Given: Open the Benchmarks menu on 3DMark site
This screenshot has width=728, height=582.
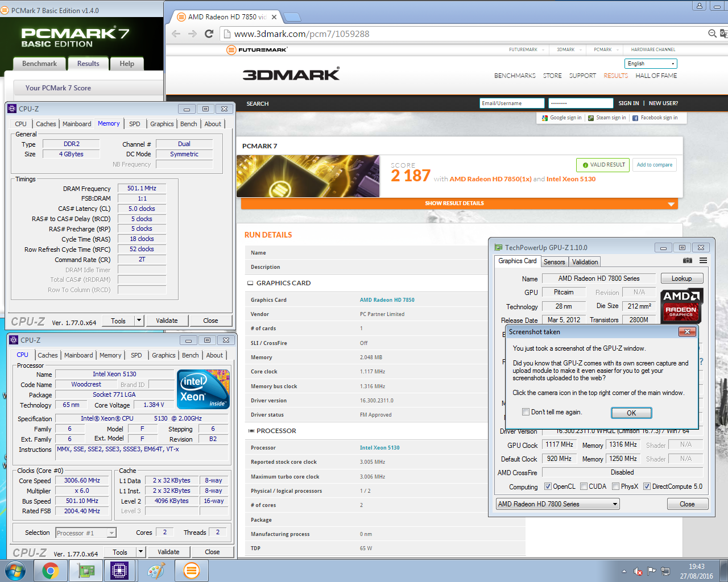Looking at the screenshot, I should pyautogui.click(x=515, y=76).
